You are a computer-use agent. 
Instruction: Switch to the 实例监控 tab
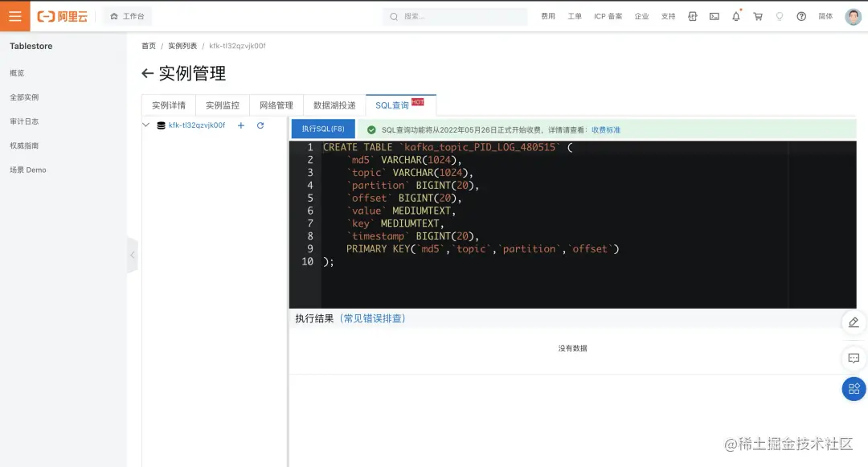point(223,105)
